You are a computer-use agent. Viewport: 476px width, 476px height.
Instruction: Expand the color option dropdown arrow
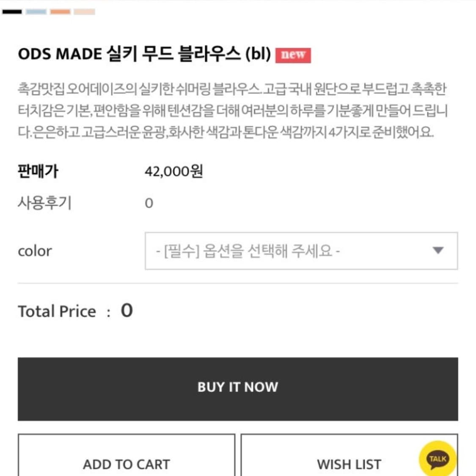[438, 250]
